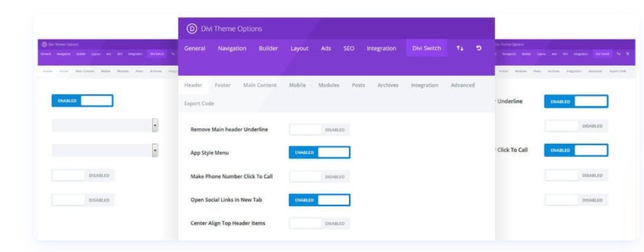Select the Divi Switch tab in center window
This screenshot has width=644, height=252.
click(426, 48)
